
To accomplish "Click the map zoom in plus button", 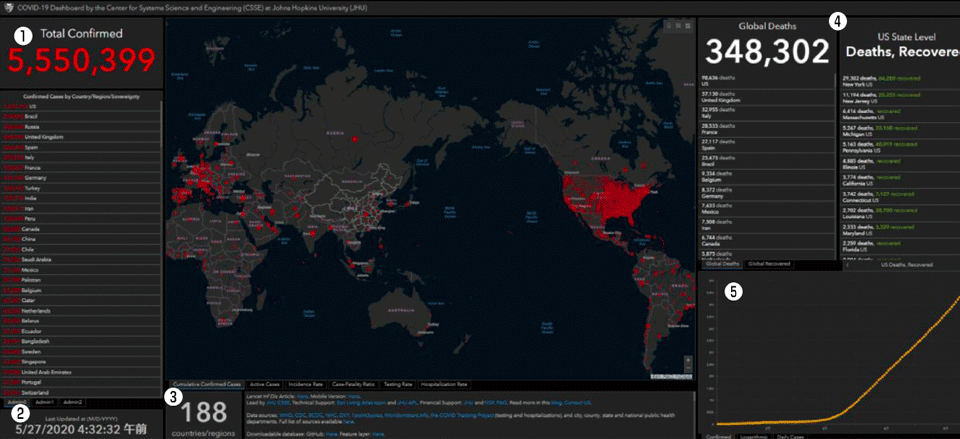I will coord(689,360).
